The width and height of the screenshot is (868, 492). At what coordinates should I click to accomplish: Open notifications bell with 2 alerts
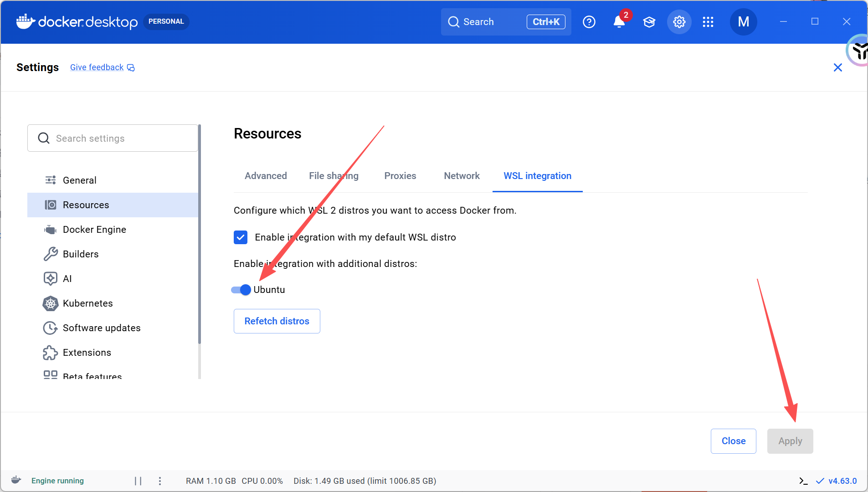point(619,21)
